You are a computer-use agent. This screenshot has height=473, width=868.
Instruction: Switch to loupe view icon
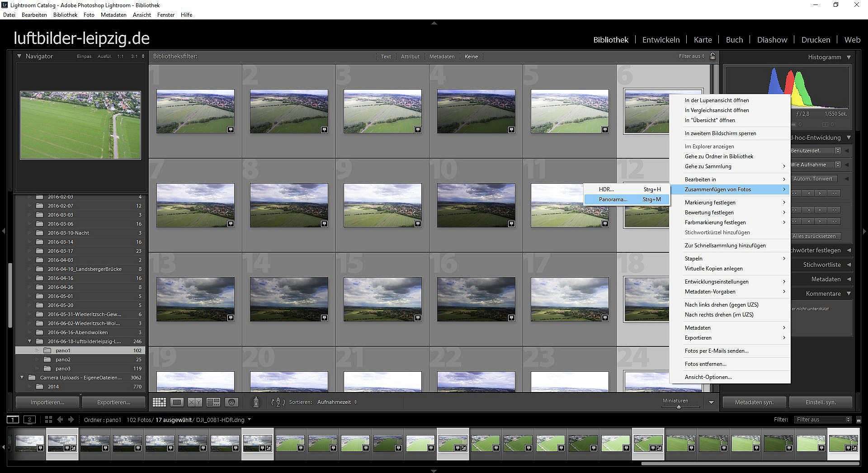tap(177, 402)
